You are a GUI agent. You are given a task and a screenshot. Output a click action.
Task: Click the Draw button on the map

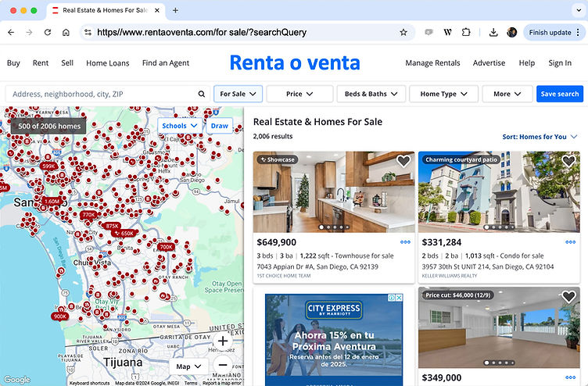[220, 126]
